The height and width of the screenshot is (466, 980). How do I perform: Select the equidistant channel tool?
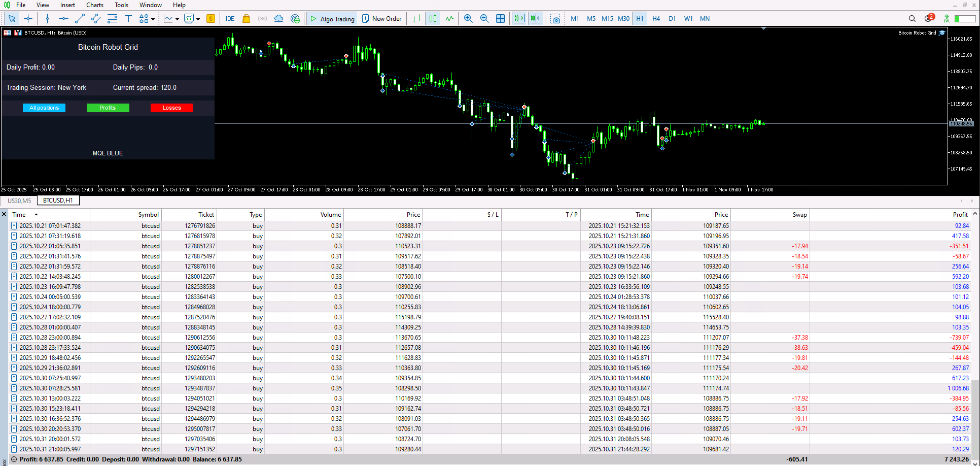point(96,19)
